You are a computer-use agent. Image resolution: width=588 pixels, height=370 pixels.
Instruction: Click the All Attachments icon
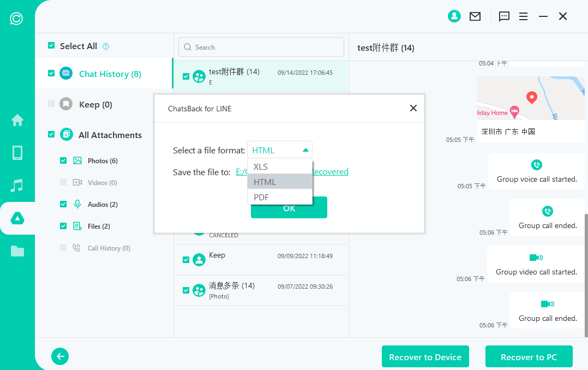[x=67, y=134]
